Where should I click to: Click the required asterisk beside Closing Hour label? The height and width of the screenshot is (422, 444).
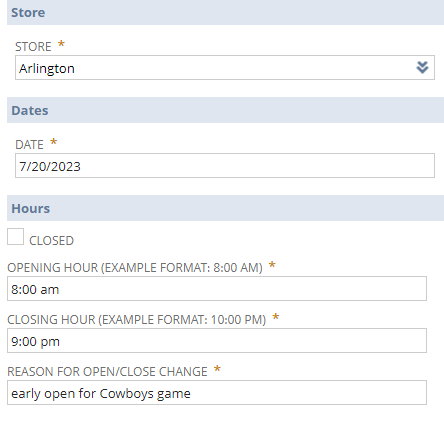[x=275, y=317]
